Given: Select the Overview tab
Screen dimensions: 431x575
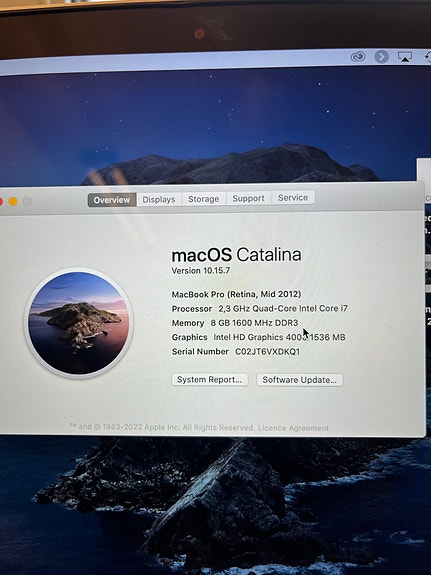Looking at the screenshot, I should (112, 200).
